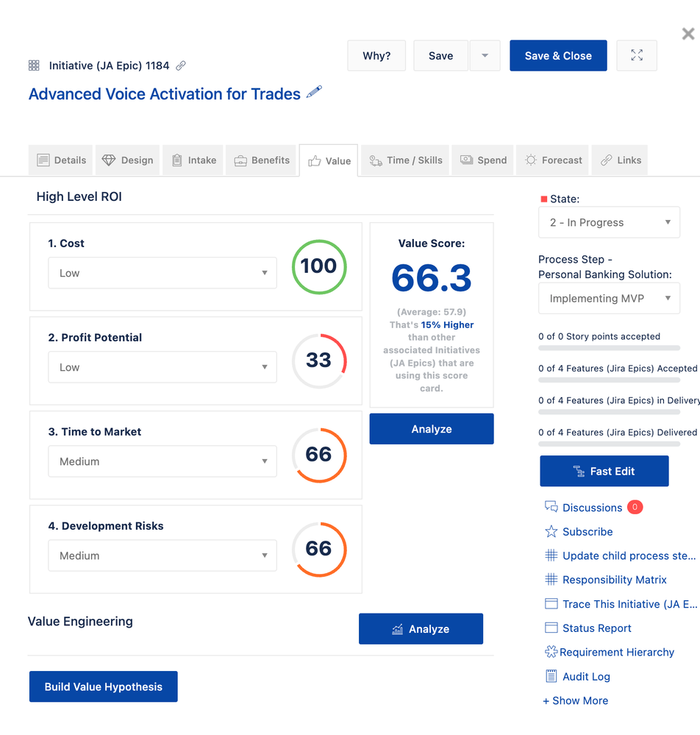
Task: Click the grid icon beside Initiative (JA Epic)
Action: click(x=35, y=65)
